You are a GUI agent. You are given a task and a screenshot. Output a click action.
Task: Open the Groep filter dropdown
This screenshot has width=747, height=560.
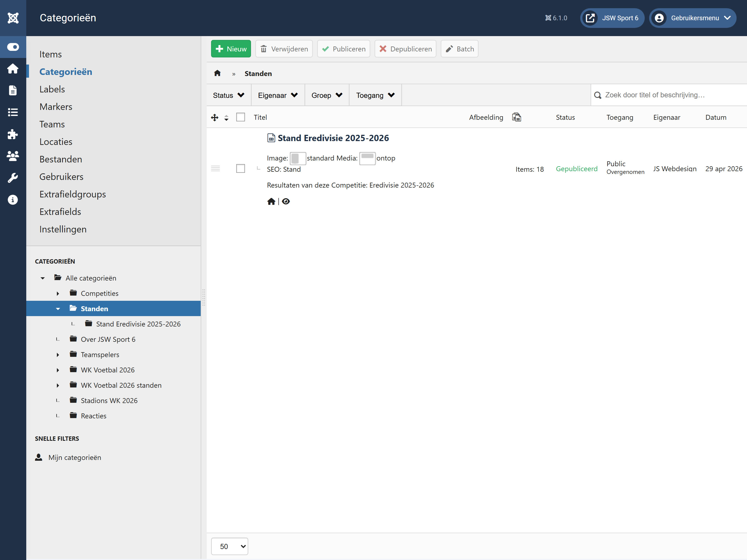point(327,95)
